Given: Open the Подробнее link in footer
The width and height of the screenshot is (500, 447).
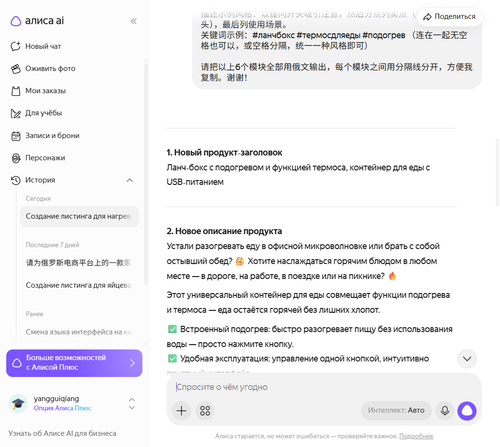Looking at the screenshot, I should [x=416, y=436].
